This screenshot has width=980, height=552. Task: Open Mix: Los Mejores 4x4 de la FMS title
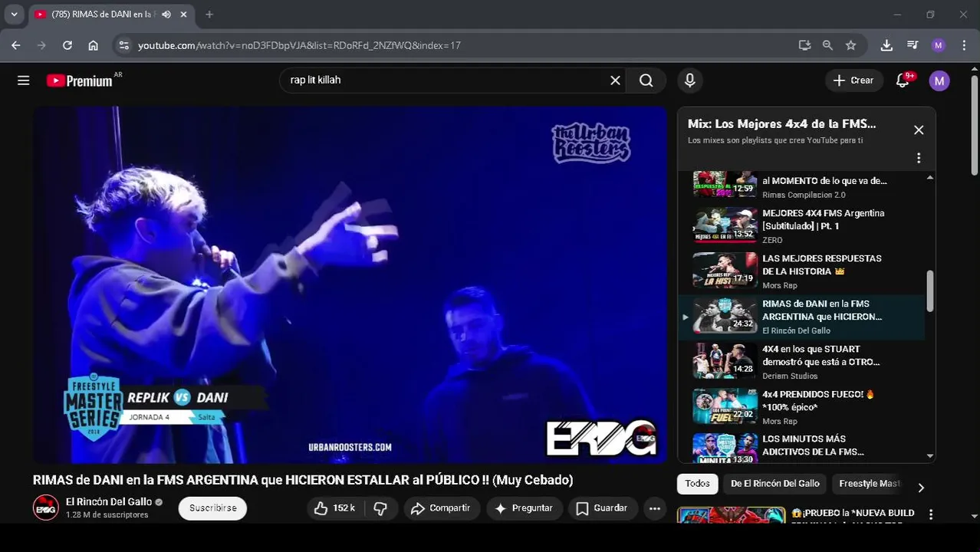781,123
